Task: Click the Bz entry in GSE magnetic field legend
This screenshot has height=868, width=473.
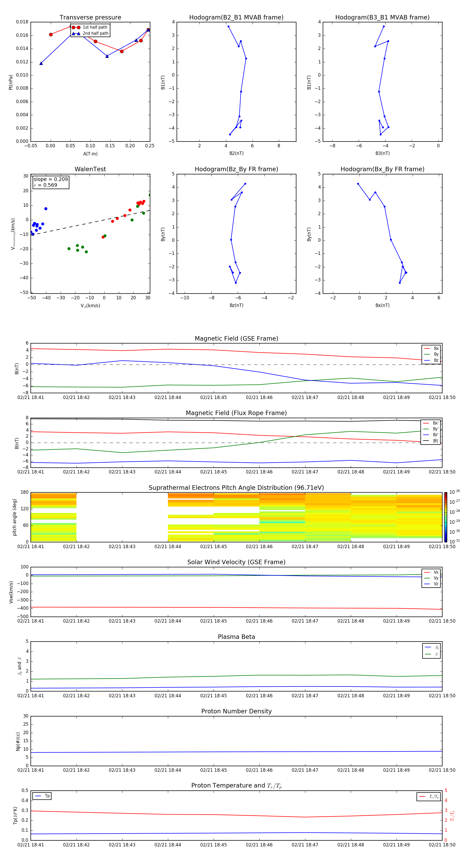Action: click(431, 360)
